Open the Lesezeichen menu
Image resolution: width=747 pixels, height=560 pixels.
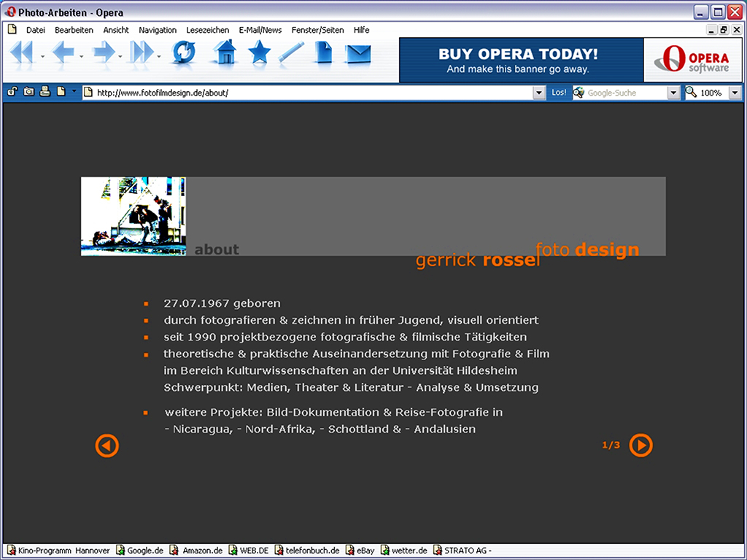click(x=207, y=30)
